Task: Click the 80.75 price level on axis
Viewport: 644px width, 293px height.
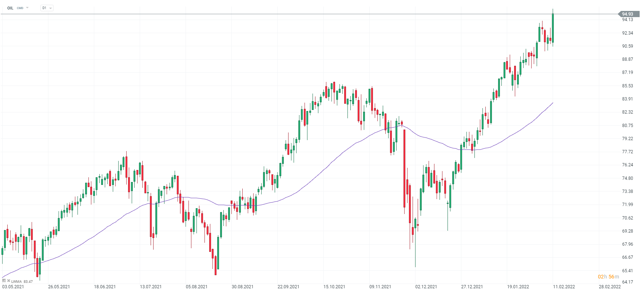Action: (x=627, y=126)
